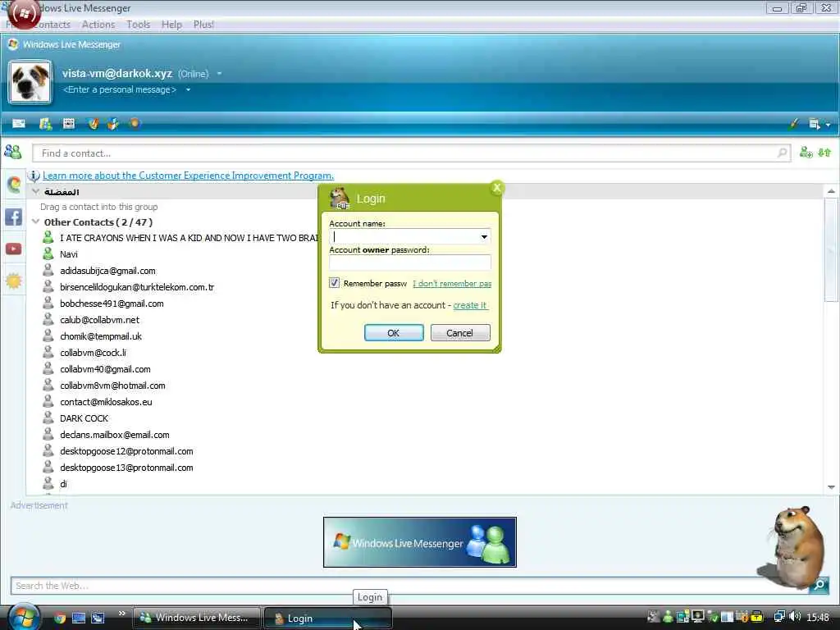Click the orange-blue shield toolbar icon
The width and height of the screenshot is (840, 630).
tap(94, 124)
